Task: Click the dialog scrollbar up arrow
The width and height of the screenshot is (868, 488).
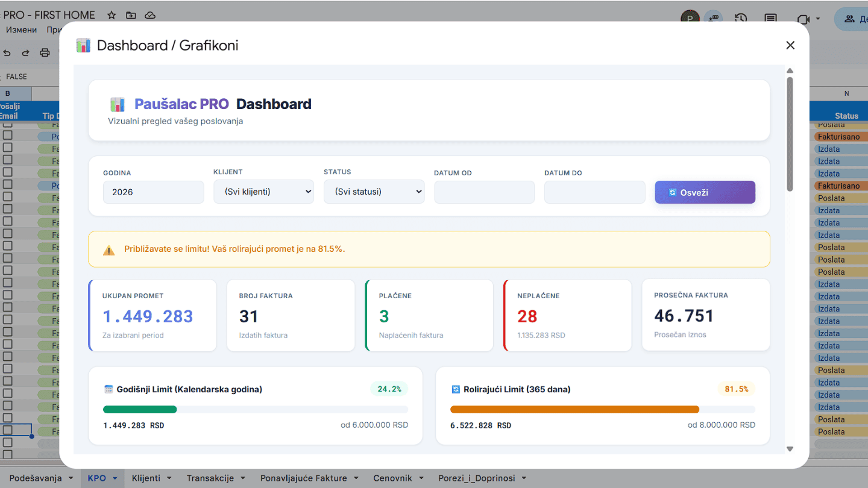Action: coord(790,70)
